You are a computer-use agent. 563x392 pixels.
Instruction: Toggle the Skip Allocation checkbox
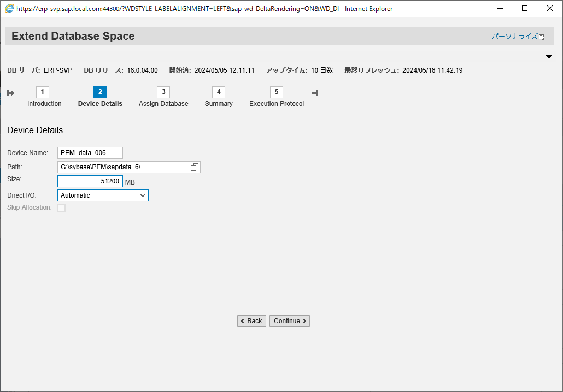pyautogui.click(x=62, y=207)
